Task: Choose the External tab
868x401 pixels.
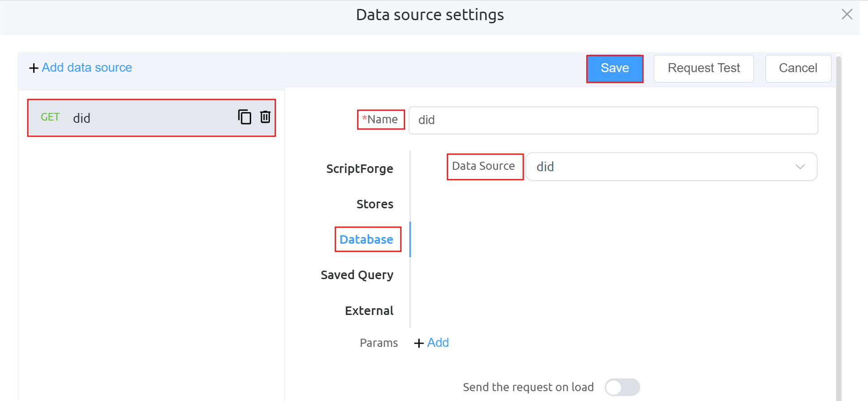Action: [x=369, y=310]
